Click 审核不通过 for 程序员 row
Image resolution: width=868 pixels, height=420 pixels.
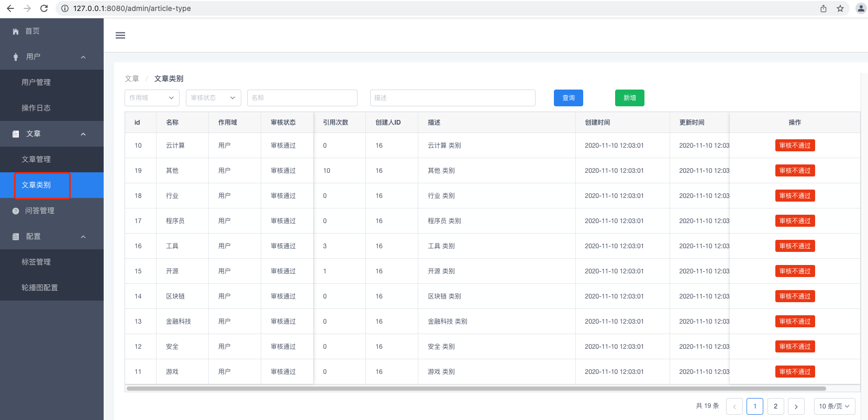[x=795, y=221]
